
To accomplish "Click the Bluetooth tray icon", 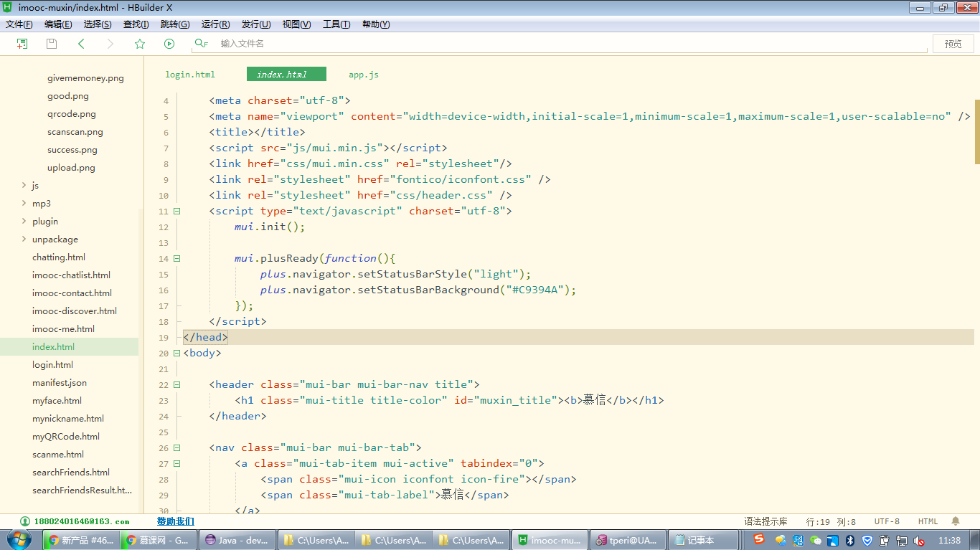I will 850,540.
